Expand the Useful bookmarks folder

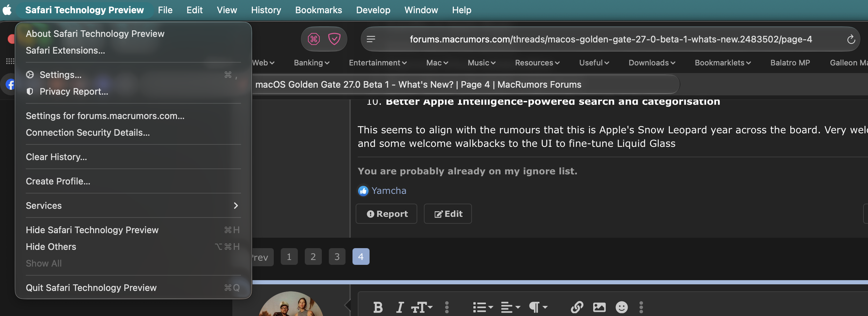pyautogui.click(x=594, y=63)
